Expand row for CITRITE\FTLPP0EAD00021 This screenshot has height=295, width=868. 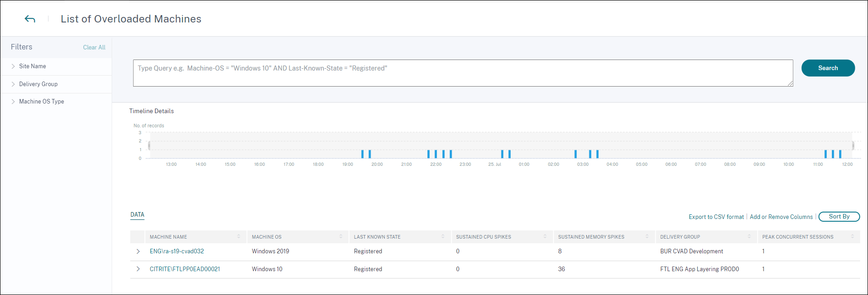click(x=138, y=269)
